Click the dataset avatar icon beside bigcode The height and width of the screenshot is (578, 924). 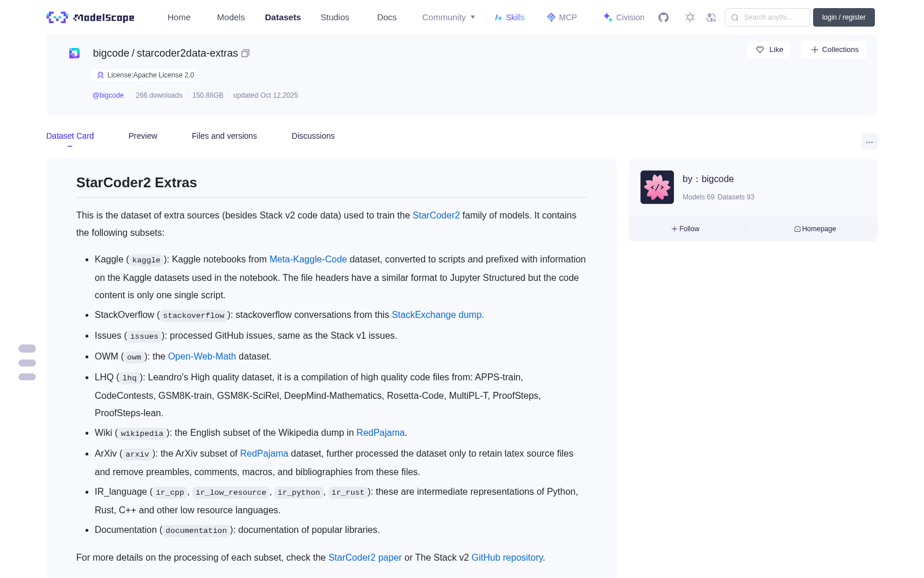[74, 53]
